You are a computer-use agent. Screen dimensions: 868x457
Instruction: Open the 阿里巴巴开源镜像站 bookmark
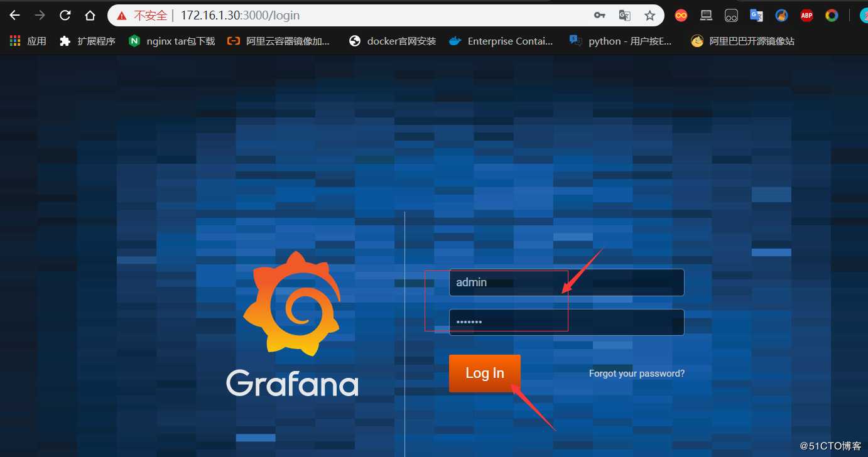(x=742, y=41)
